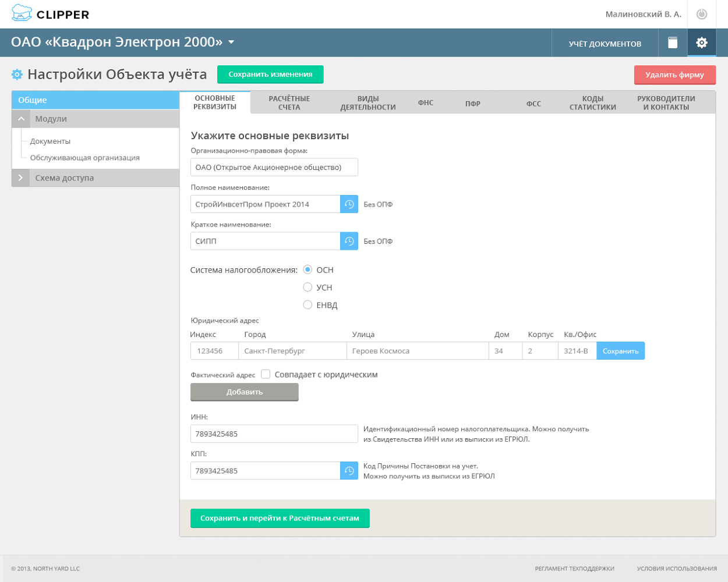Screen dimensions: 728x582
Task: Collapse the Модули section
Action: pos(21,119)
